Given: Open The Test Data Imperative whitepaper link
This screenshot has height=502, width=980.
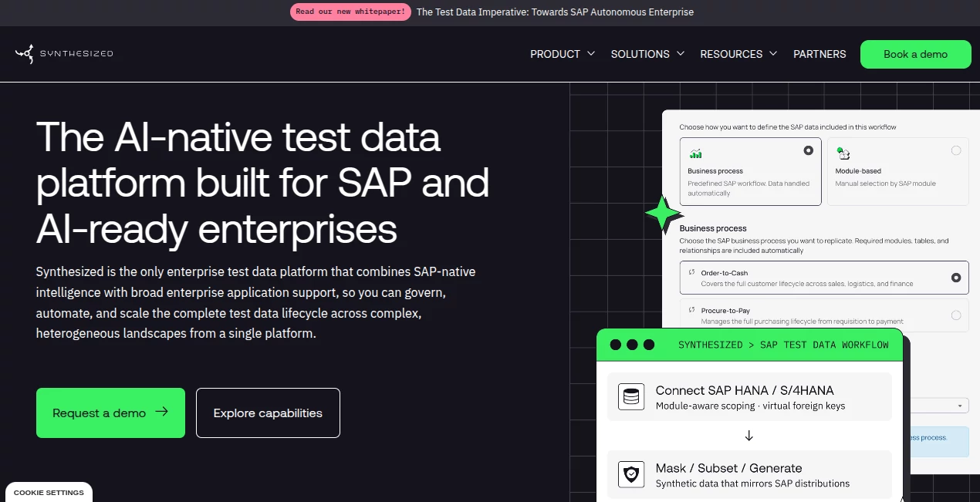Looking at the screenshot, I should (555, 12).
